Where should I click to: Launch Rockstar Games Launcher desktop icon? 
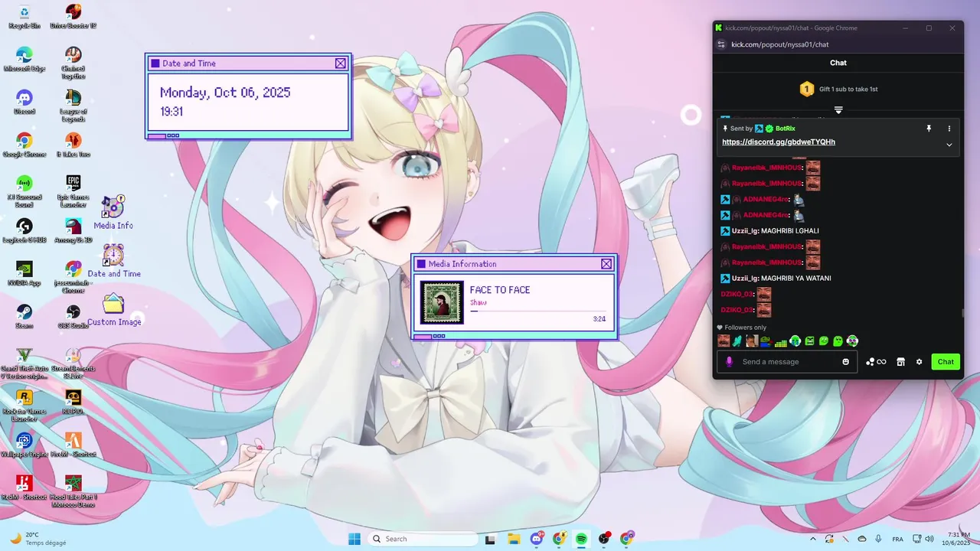(x=24, y=406)
